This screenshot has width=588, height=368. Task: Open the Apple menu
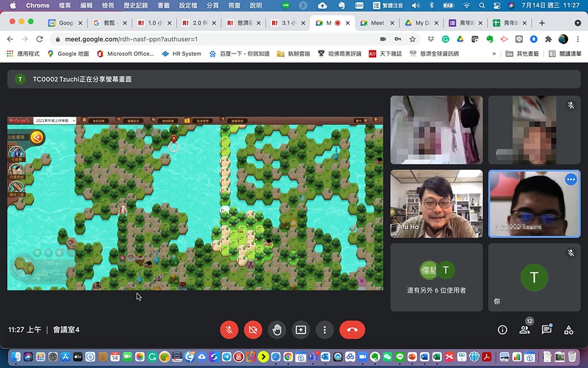[x=13, y=5]
